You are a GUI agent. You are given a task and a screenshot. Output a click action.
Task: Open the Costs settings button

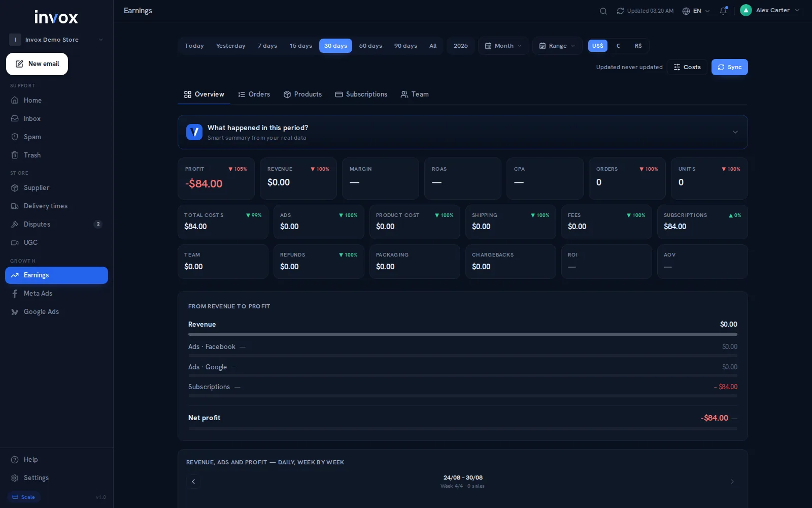tap(687, 67)
